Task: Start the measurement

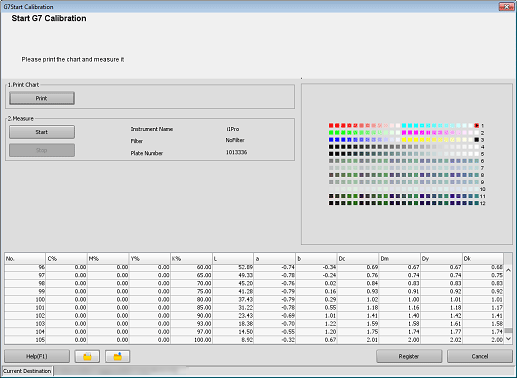Action: pos(42,132)
